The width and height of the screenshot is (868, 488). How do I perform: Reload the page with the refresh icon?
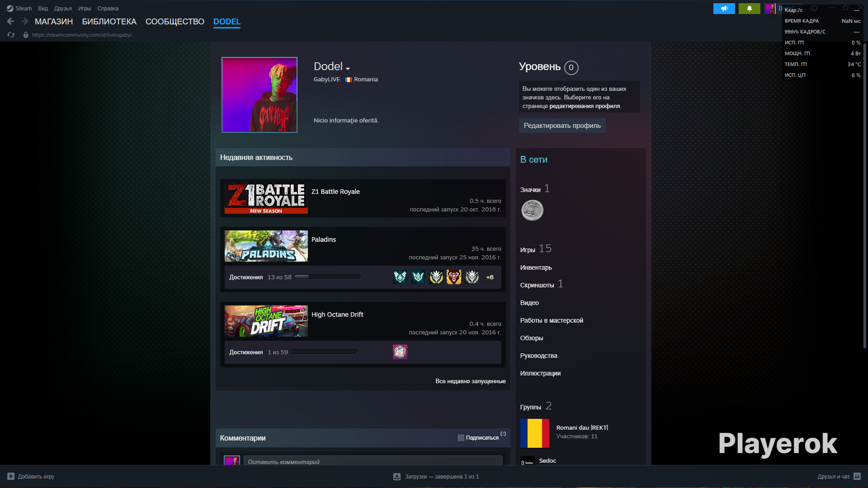point(11,35)
